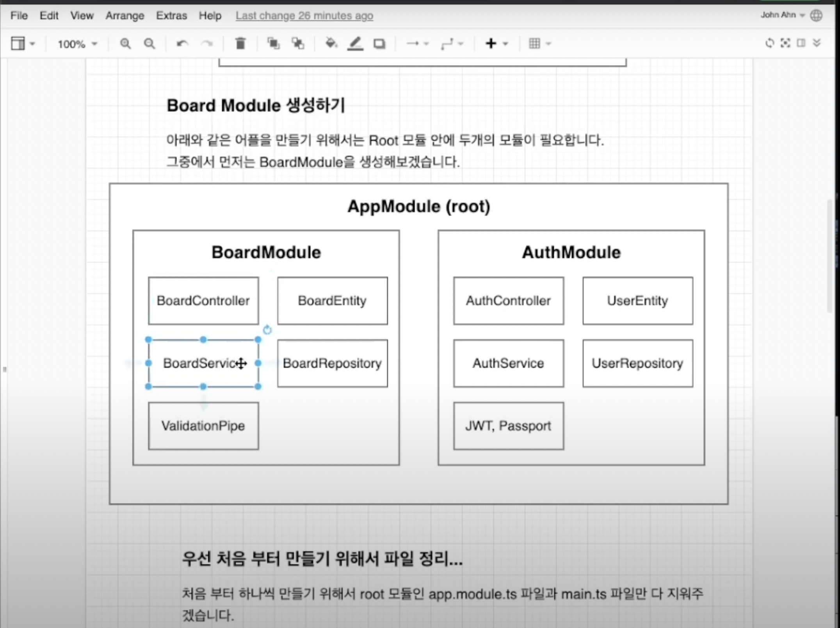840x628 pixels.
Task: Click the rotate handle above BoardService
Action: coord(267,330)
